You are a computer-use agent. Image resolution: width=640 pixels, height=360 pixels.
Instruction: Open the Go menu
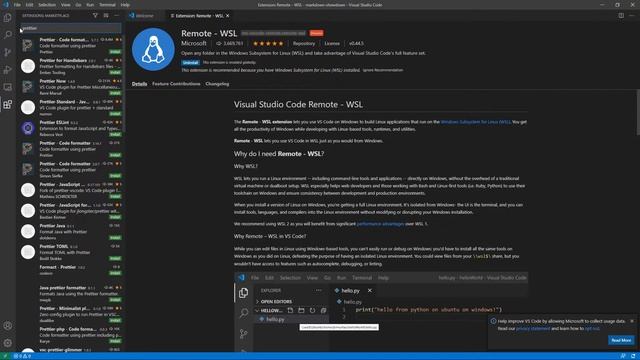(x=78, y=5)
